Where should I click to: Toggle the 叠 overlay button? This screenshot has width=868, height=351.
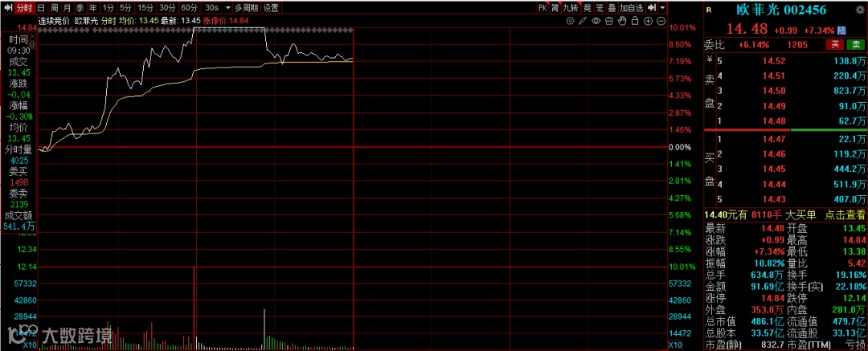[611, 8]
